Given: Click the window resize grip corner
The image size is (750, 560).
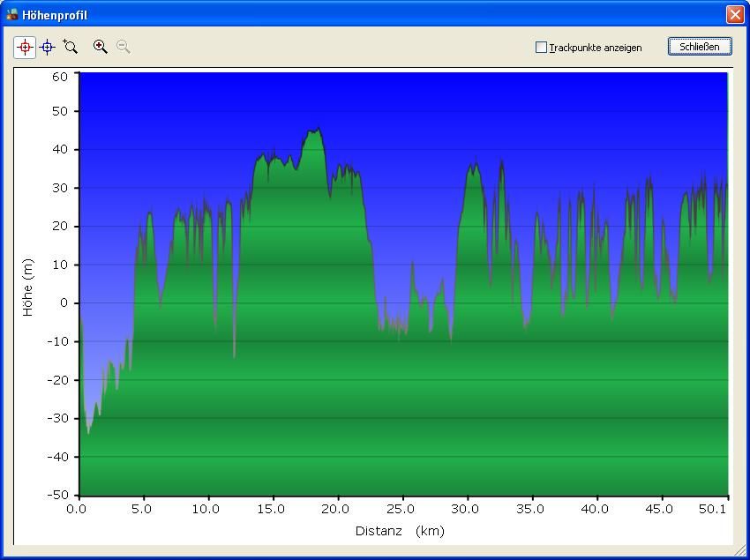Looking at the screenshot, I should coord(739,550).
